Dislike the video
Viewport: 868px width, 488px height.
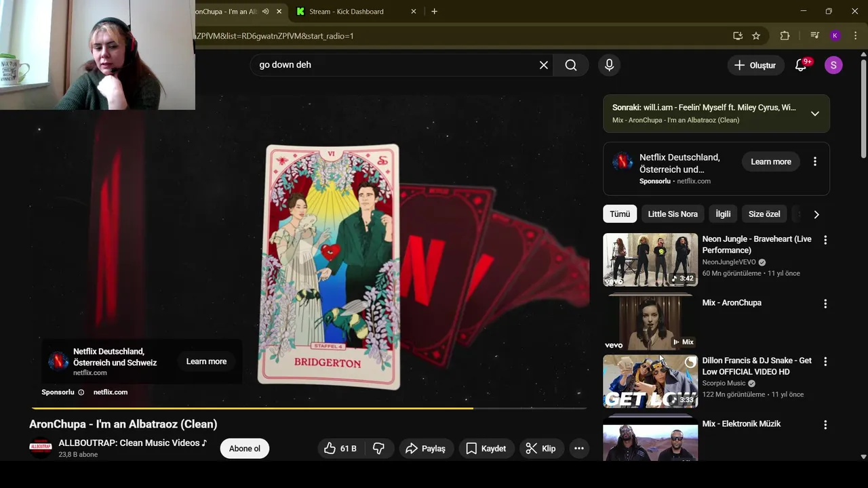click(x=378, y=449)
